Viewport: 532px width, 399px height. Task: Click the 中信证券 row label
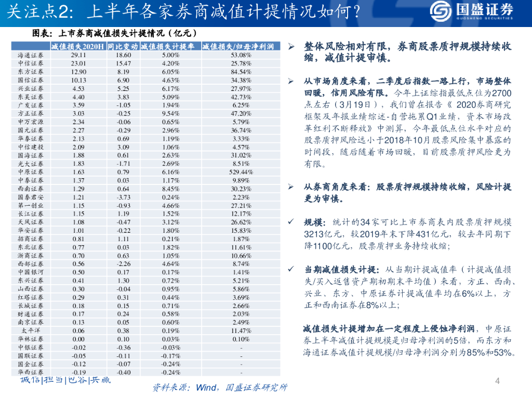click(x=31, y=63)
